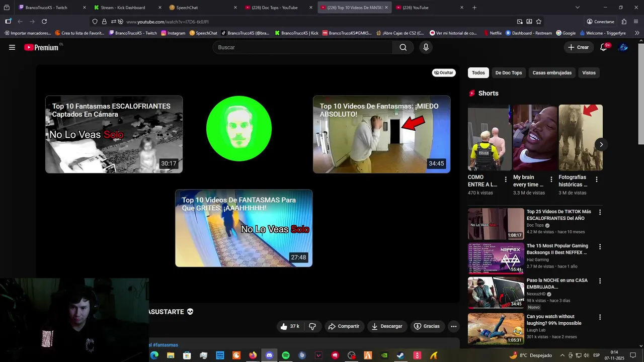This screenshot has height=362, width=644.
Task: Click the Compartir share button
Action: pyautogui.click(x=344, y=326)
